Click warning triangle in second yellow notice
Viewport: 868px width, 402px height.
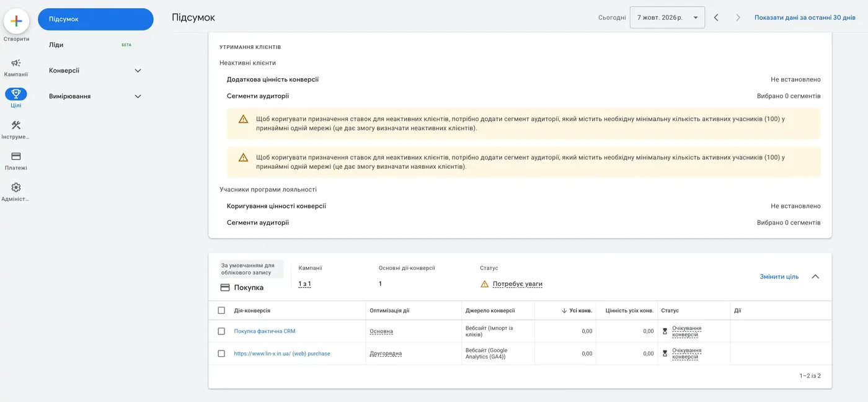click(243, 158)
